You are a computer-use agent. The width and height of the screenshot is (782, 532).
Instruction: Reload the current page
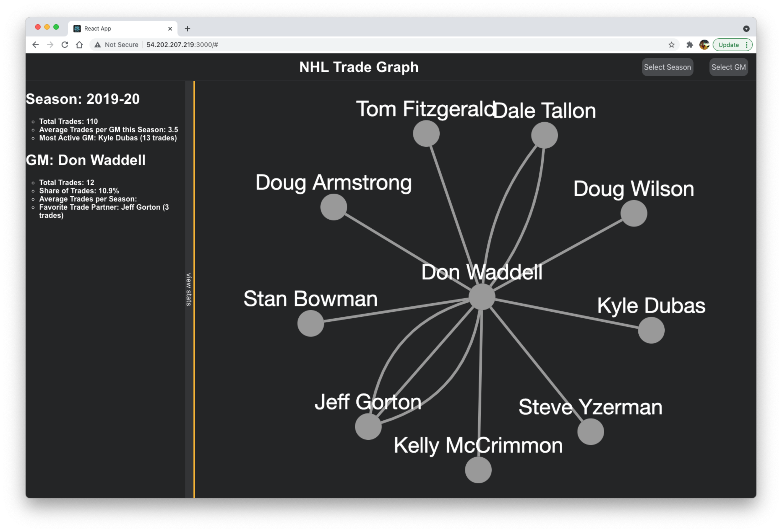coord(65,45)
